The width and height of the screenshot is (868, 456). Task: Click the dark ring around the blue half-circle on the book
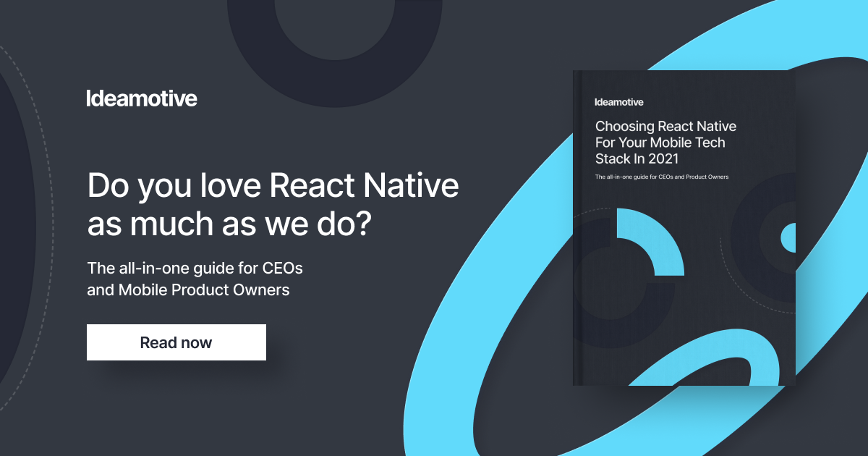click(752, 217)
